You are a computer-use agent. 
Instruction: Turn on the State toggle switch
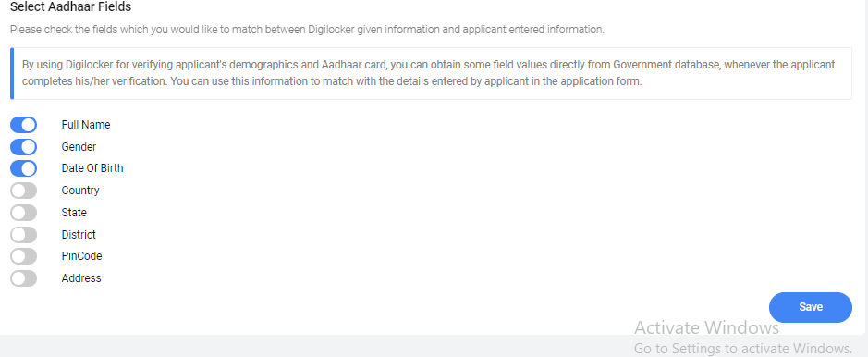click(23, 213)
